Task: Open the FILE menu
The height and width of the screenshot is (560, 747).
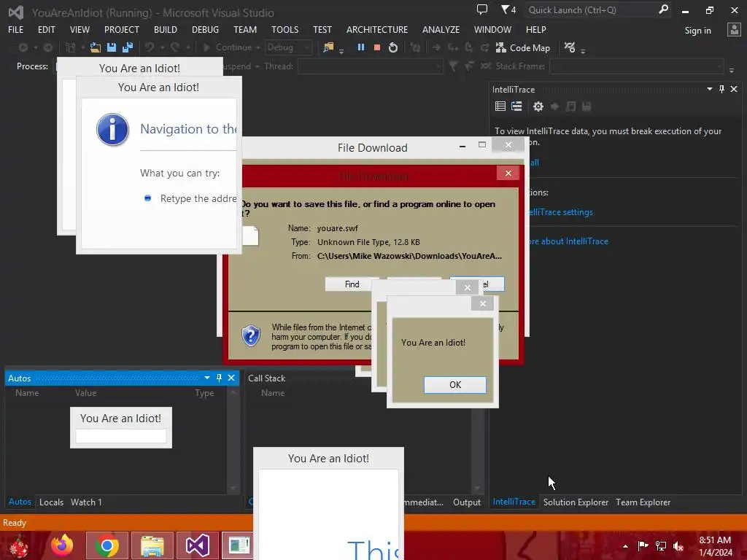Action: point(15,29)
